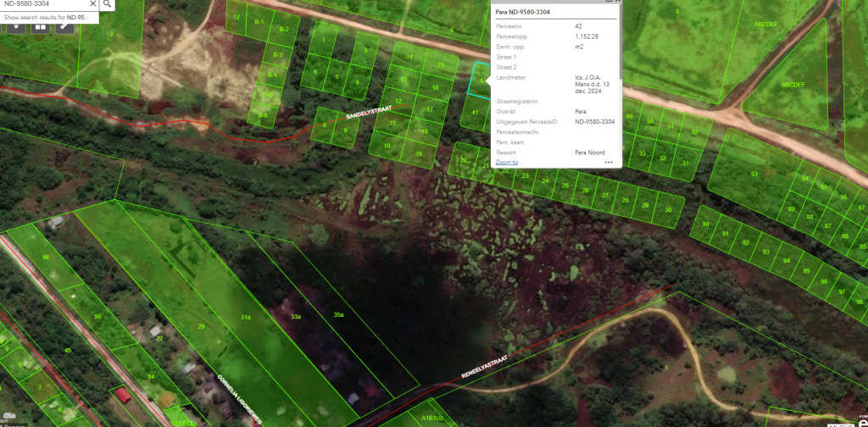Screen dimensions: 868x427
Task: Select 'Show search results for ND-95…' suggestion
Action: pyautogui.click(x=47, y=17)
